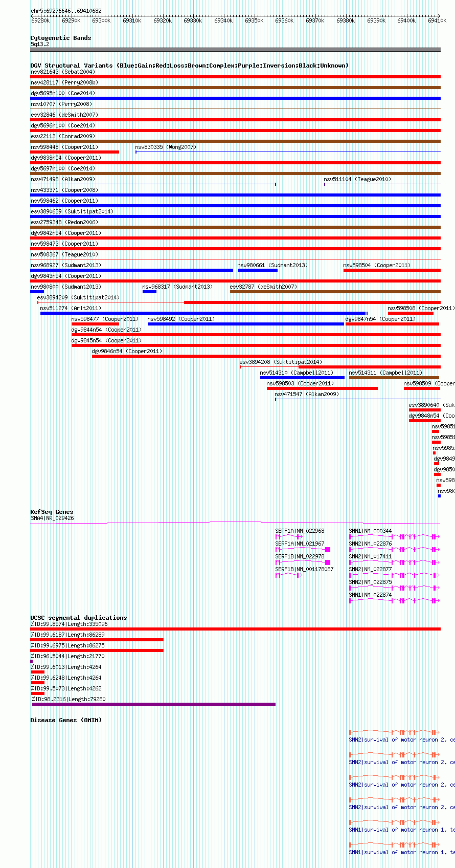
Task: Click the 69400k ruler tick label
Action: tap(406, 20)
